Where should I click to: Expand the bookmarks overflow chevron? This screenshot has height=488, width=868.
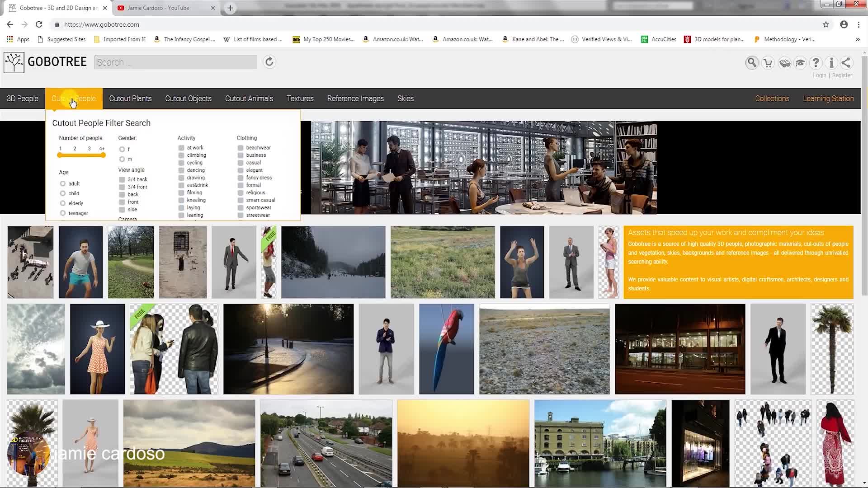pyautogui.click(x=858, y=39)
